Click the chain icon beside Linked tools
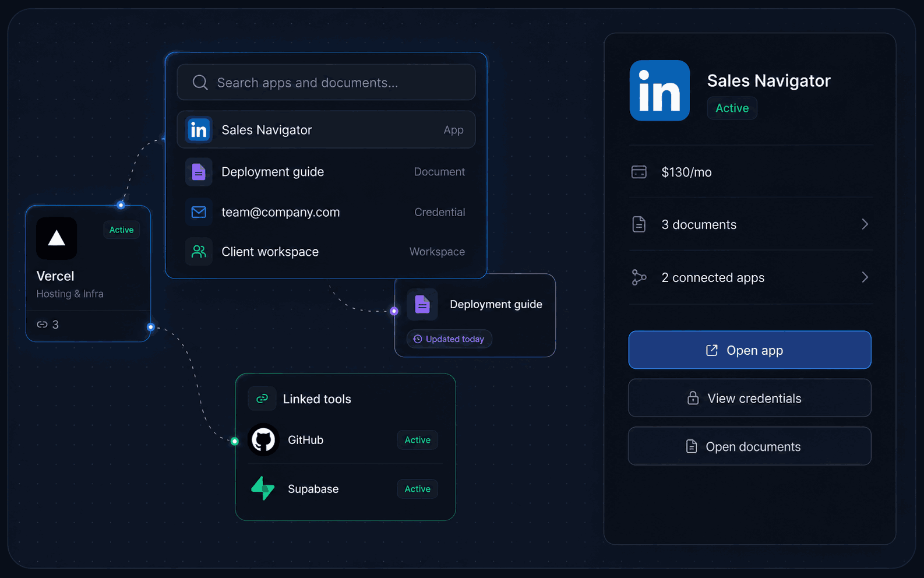This screenshot has height=578, width=924. click(262, 399)
